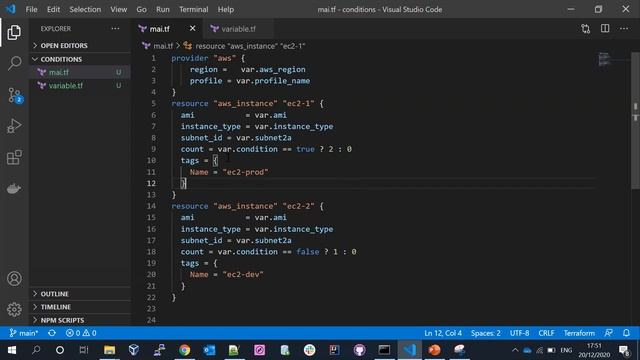Click the Open Changes icon in editor toolbar
The width and height of the screenshot is (640, 360).
point(585,29)
